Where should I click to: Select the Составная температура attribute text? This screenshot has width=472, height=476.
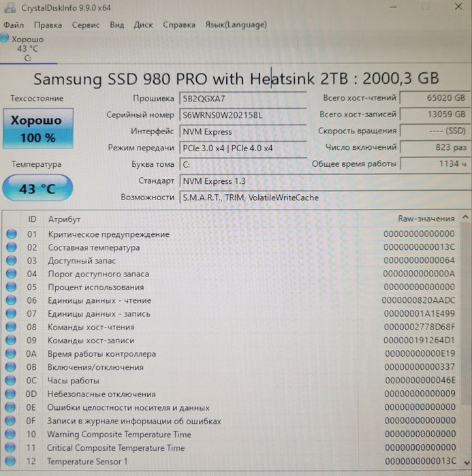pyautogui.click(x=94, y=247)
